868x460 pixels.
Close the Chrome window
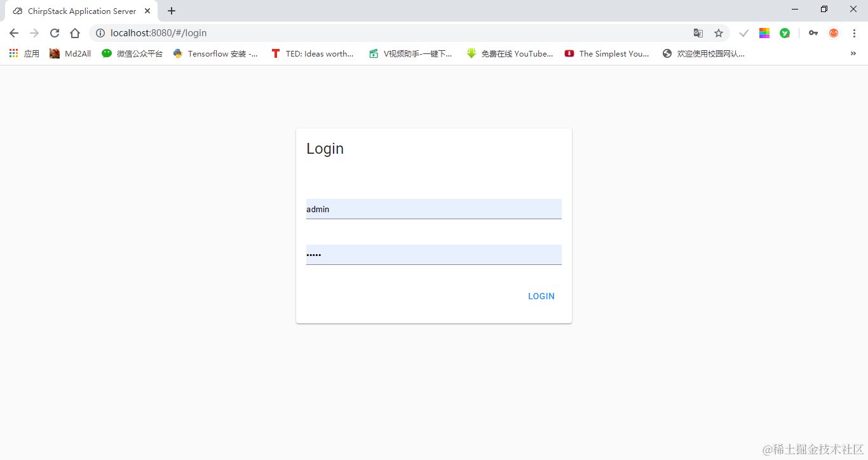point(853,9)
